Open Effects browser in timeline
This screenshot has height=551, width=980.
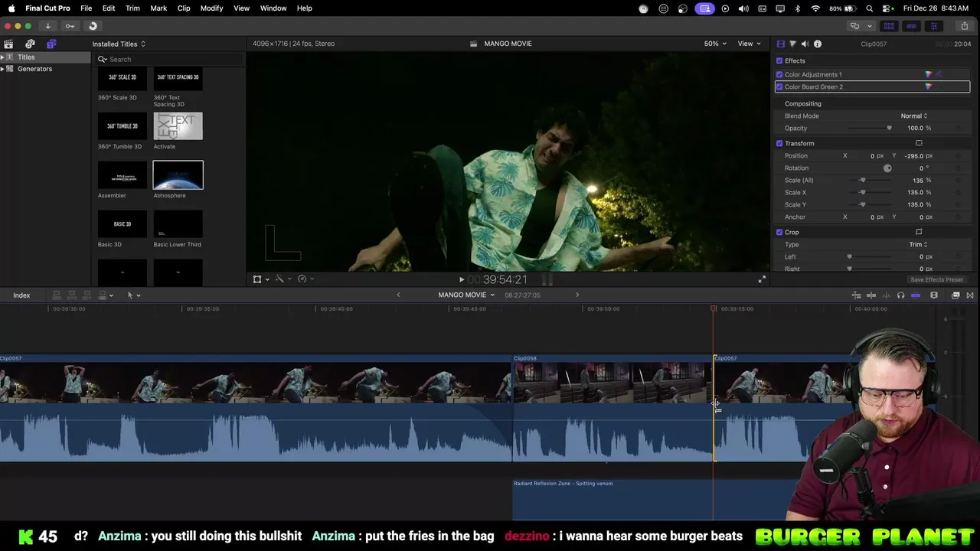pos(955,295)
